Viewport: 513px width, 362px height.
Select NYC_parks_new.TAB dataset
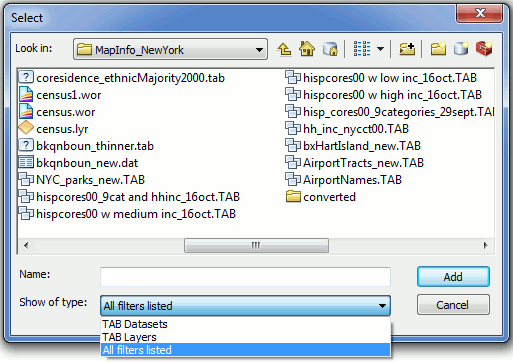pos(82,180)
